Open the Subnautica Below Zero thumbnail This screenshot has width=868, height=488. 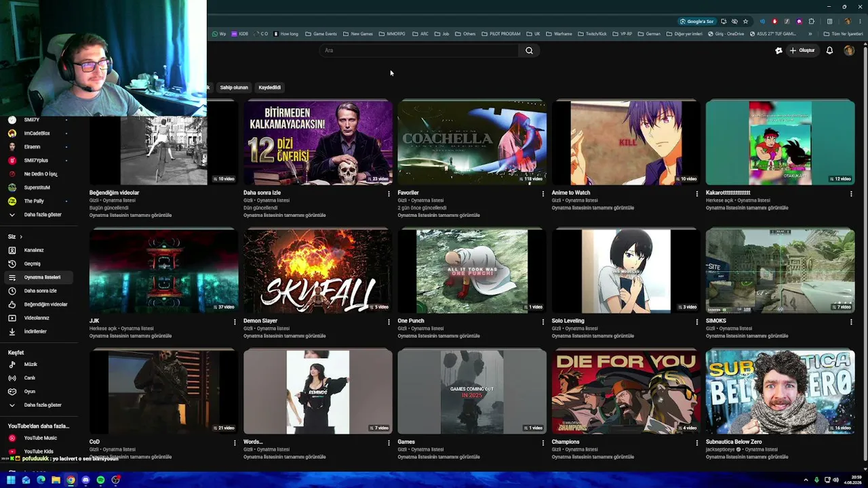click(780, 392)
